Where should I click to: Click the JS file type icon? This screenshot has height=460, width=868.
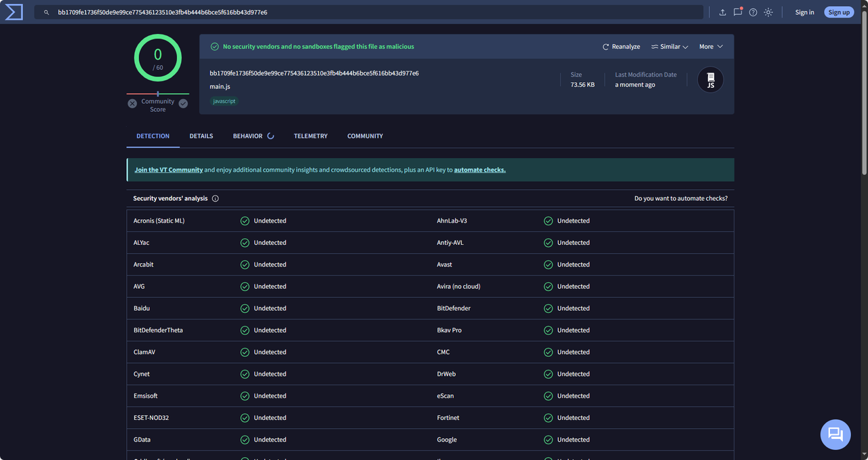(711, 80)
